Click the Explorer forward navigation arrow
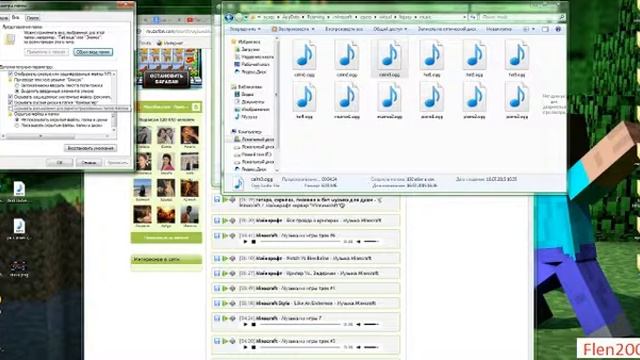Image resolution: width=640 pixels, height=360 pixels. 239,17
